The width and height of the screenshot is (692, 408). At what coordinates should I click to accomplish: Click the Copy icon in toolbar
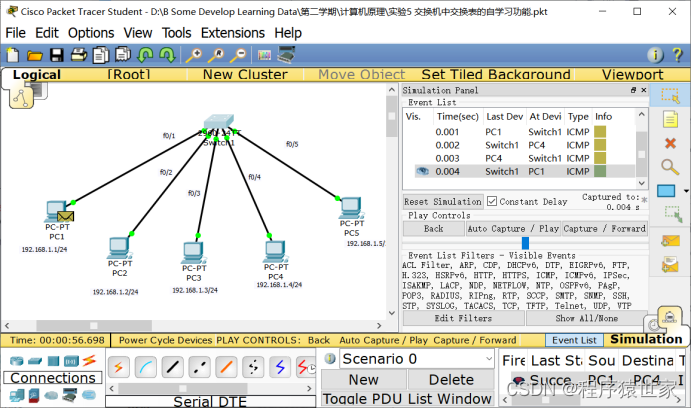101,55
